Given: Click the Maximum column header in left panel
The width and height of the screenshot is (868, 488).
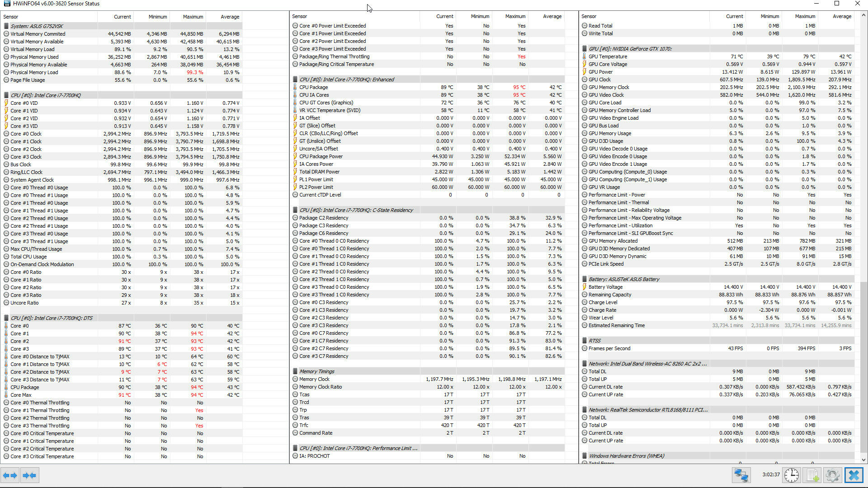Looking at the screenshot, I should [x=193, y=17].
